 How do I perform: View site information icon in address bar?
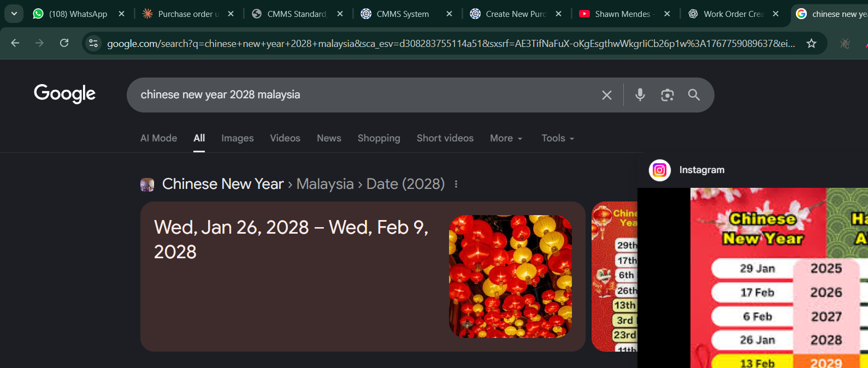click(93, 43)
